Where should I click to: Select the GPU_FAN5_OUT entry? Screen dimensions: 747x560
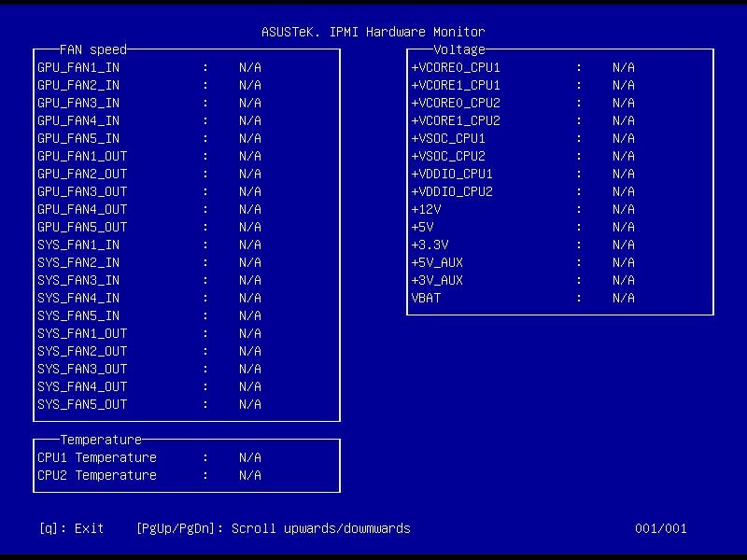[x=82, y=227]
